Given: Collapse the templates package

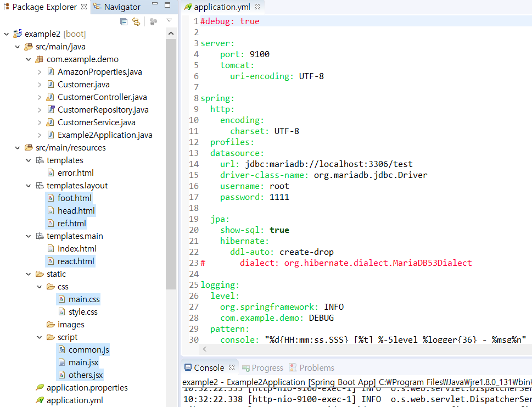Looking at the screenshot, I should pyautogui.click(x=29, y=160).
